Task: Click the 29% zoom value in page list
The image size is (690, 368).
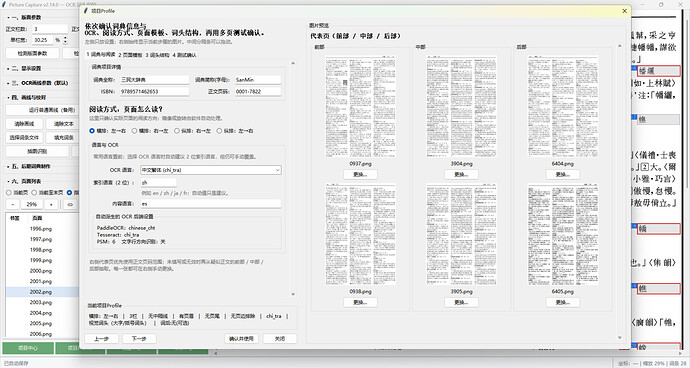Action: point(32,205)
